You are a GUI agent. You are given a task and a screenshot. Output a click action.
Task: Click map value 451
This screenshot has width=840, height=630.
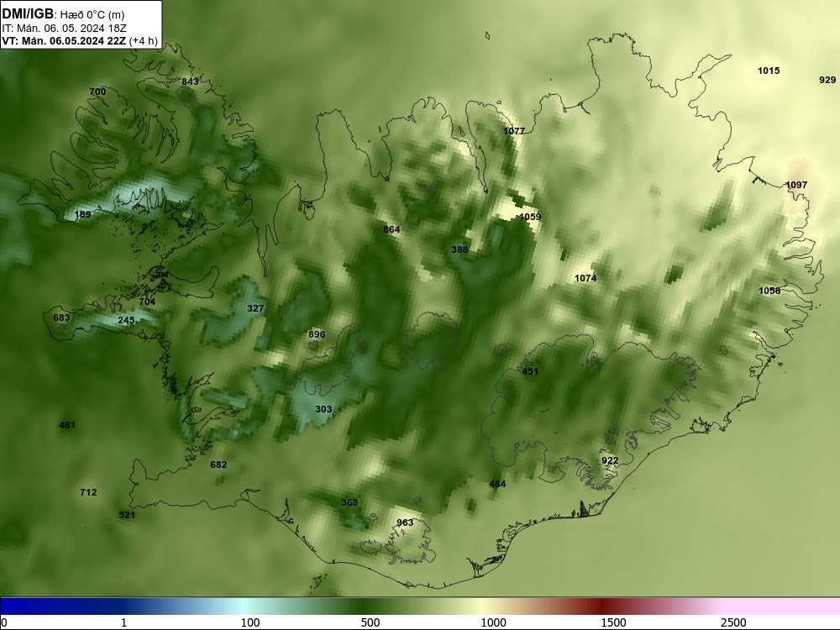click(530, 371)
